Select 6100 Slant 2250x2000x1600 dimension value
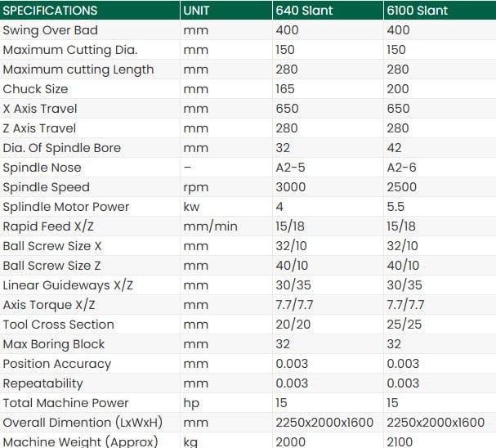This screenshot has width=496, height=448. [x=436, y=423]
